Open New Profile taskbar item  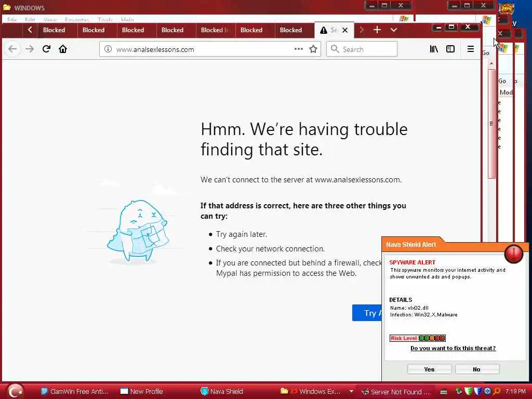pos(142,391)
